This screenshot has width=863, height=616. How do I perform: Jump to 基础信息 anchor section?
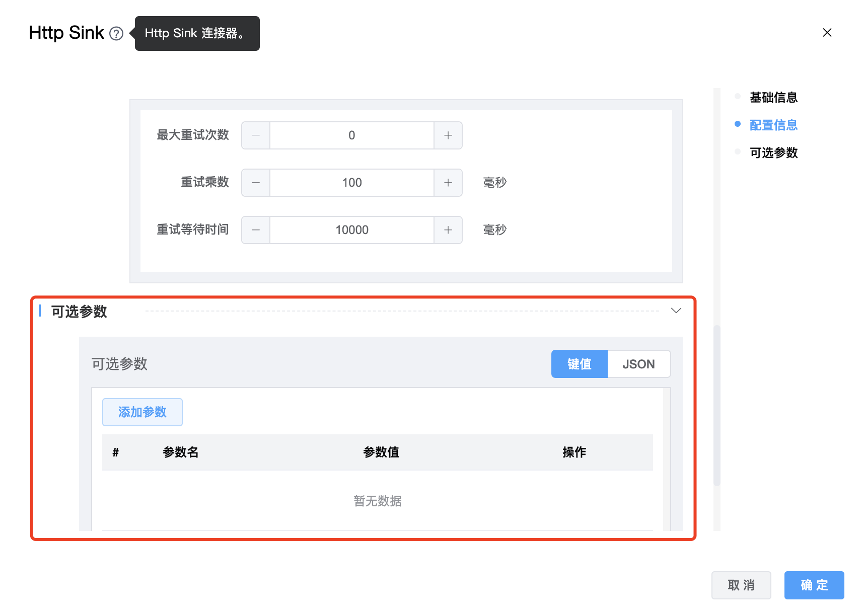(773, 97)
